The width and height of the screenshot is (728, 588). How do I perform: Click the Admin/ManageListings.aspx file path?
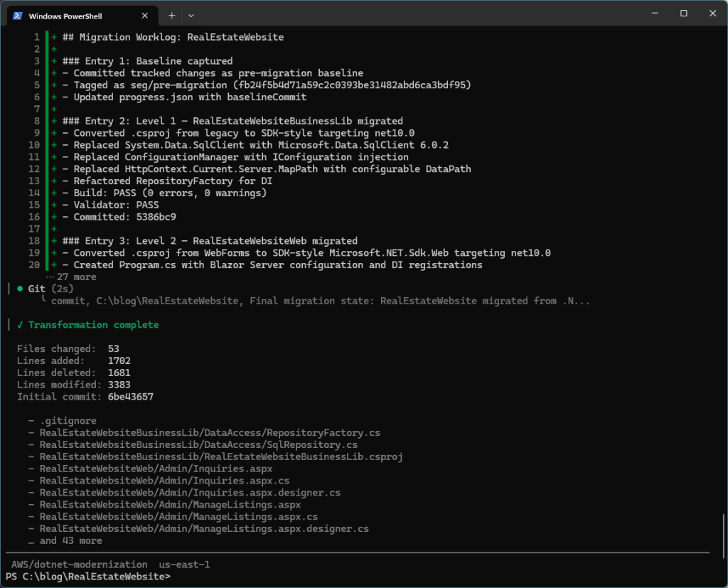pyautogui.click(x=171, y=505)
